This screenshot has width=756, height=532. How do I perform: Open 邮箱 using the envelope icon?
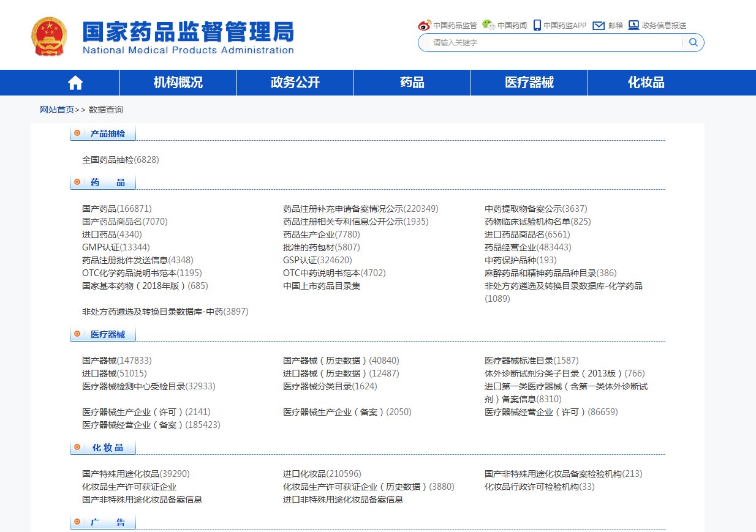pos(597,25)
